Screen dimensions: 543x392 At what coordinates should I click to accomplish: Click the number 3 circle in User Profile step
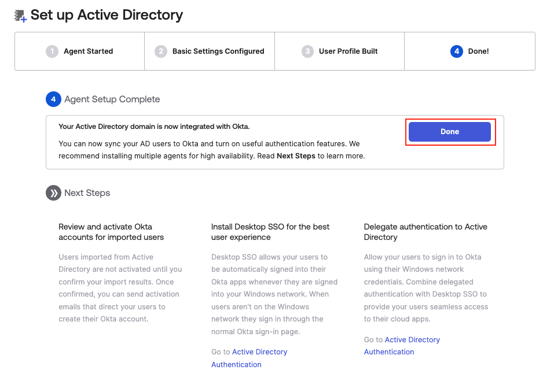tap(307, 51)
